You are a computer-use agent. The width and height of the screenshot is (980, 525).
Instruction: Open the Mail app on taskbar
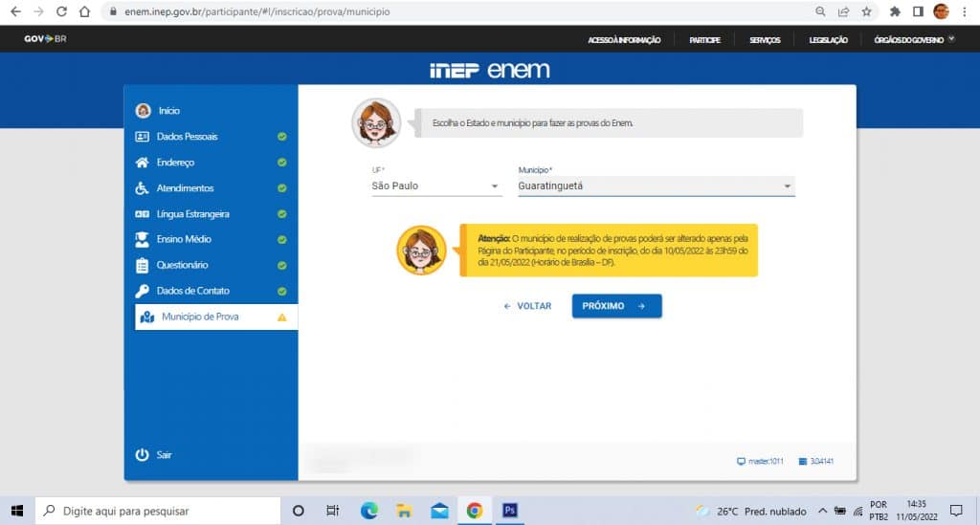point(439,511)
